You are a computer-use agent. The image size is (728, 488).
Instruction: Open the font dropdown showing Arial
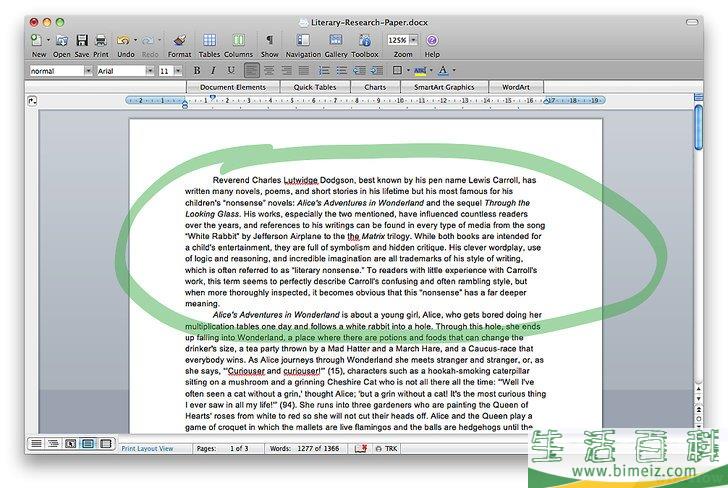(150, 71)
